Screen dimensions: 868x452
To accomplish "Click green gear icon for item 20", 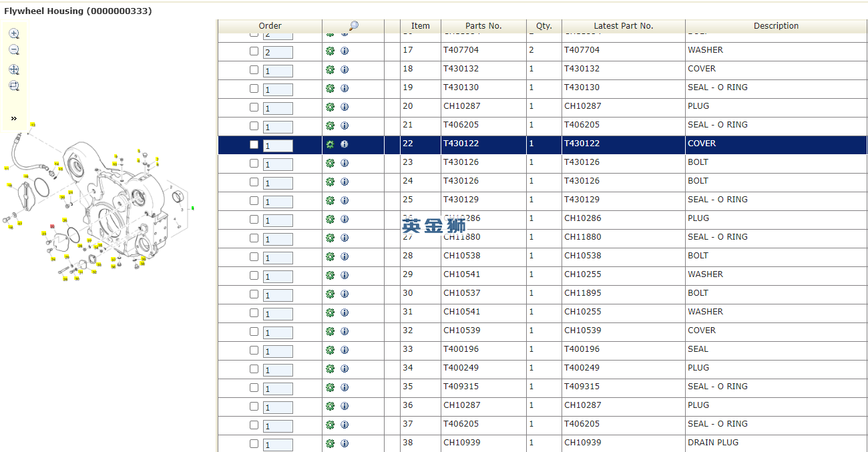I will pos(330,107).
